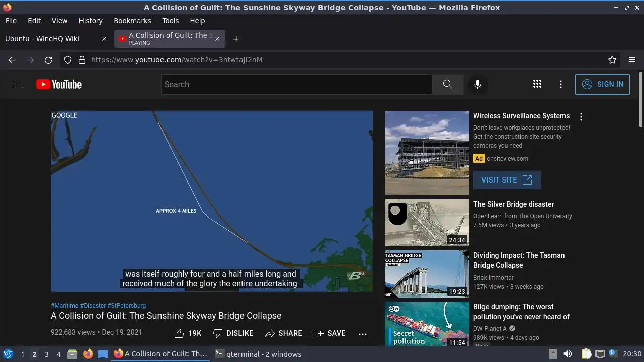The image size is (644, 362).
Task: Click VISIT SITE on the ad
Action: (507, 180)
